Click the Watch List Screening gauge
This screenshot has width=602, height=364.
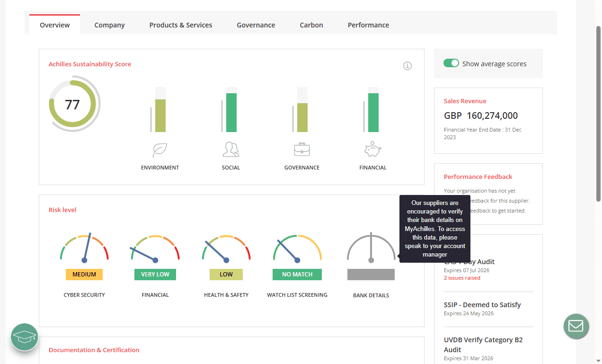click(x=297, y=250)
